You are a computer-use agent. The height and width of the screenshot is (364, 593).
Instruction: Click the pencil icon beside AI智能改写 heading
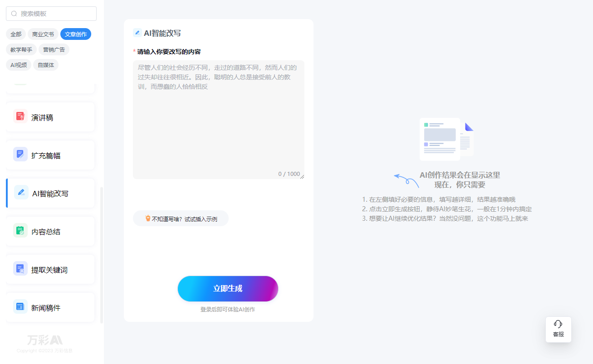137,33
